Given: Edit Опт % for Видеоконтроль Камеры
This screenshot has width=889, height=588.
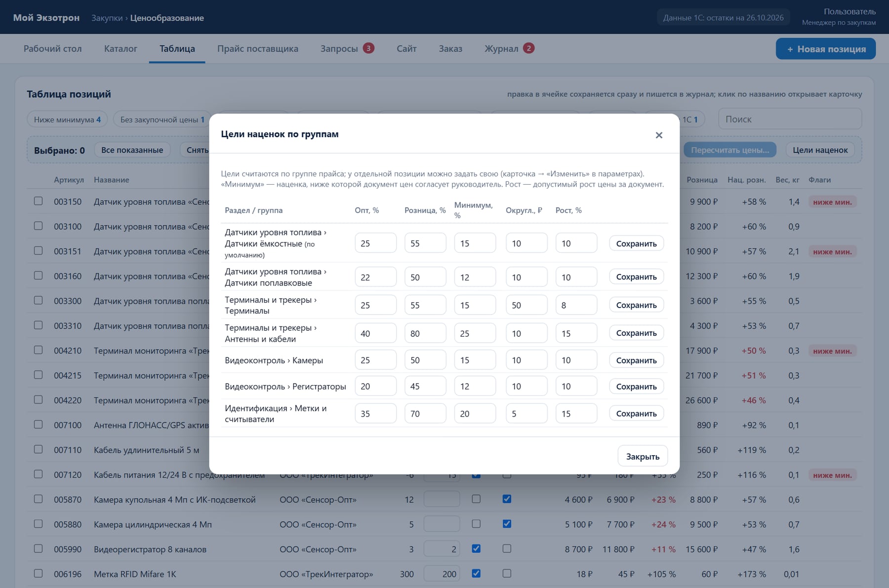Looking at the screenshot, I should pyautogui.click(x=375, y=360).
